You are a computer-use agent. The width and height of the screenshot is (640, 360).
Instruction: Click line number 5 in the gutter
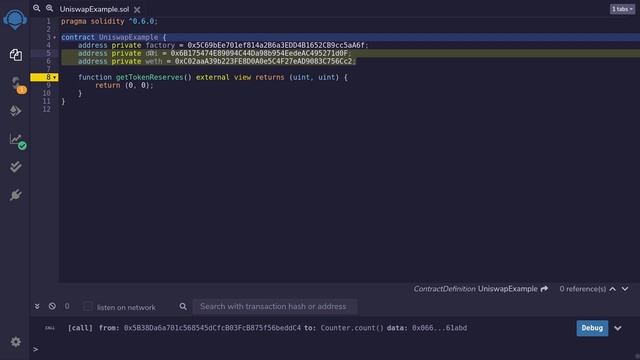coord(48,53)
